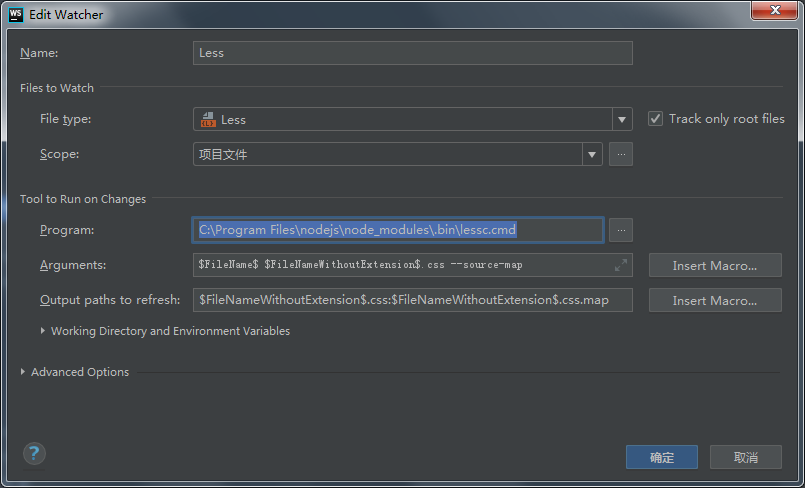Screen dimensions: 805x488
Task: Expand the Arguments field editor icon
Action: point(621,265)
